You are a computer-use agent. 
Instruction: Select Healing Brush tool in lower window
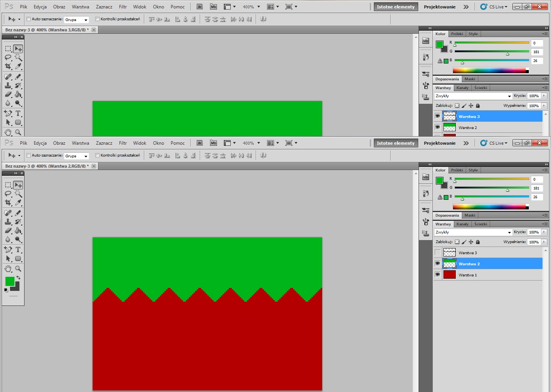tap(8, 213)
